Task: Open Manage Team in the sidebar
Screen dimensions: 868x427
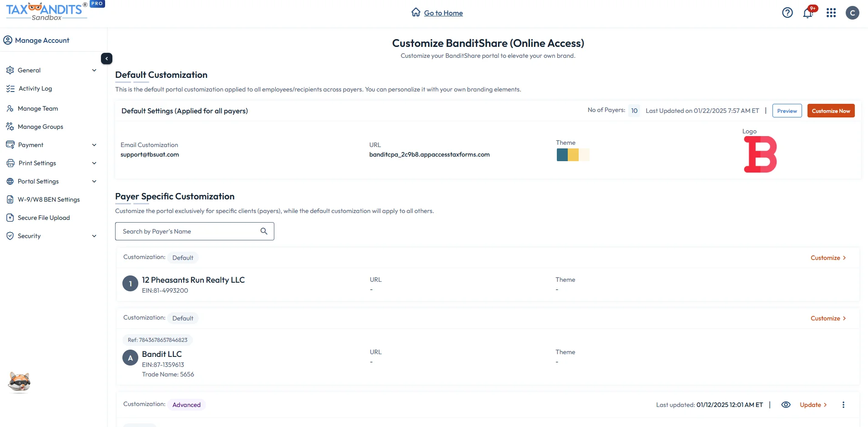Action: pyautogui.click(x=38, y=108)
